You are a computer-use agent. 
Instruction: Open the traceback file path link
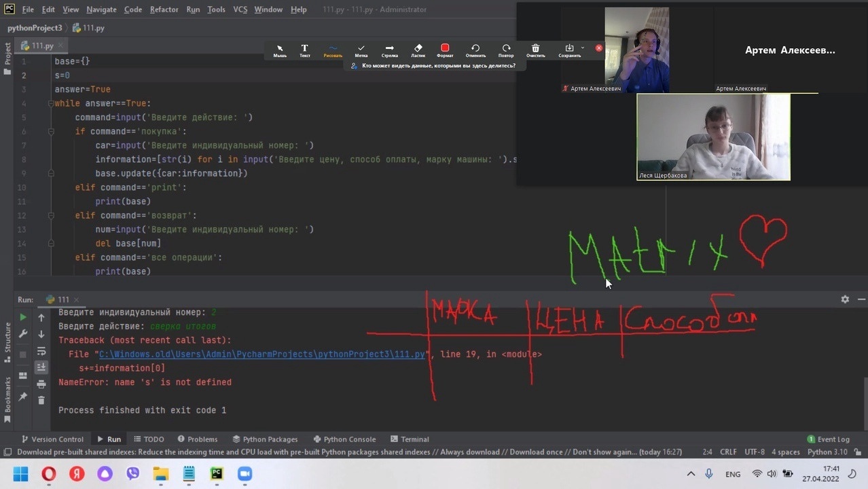pyautogui.click(x=262, y=354)
